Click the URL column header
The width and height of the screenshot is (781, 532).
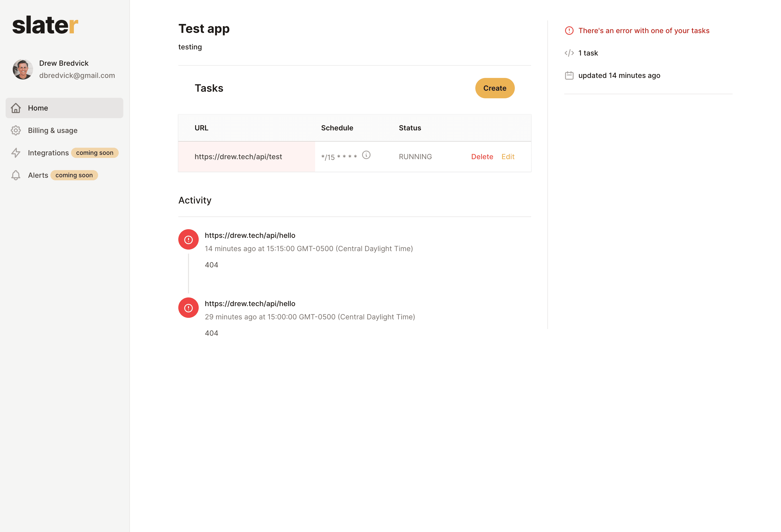[x=201, y=128]
